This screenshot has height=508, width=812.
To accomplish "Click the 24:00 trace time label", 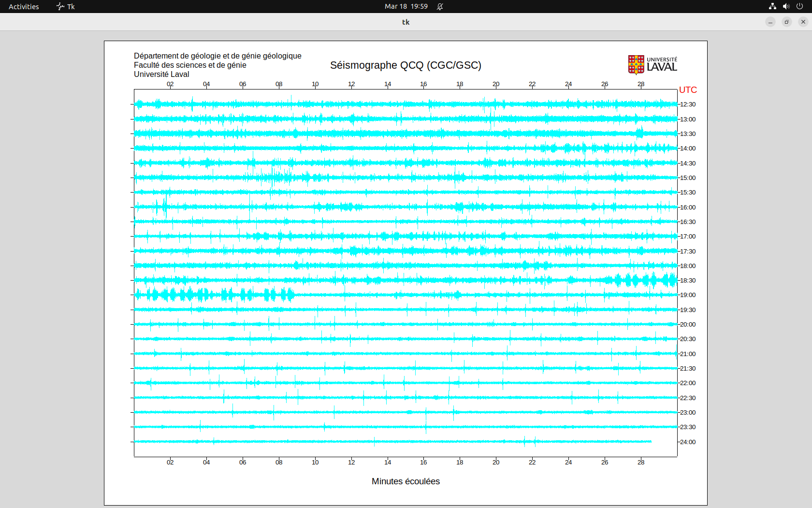I will [688, 442].
